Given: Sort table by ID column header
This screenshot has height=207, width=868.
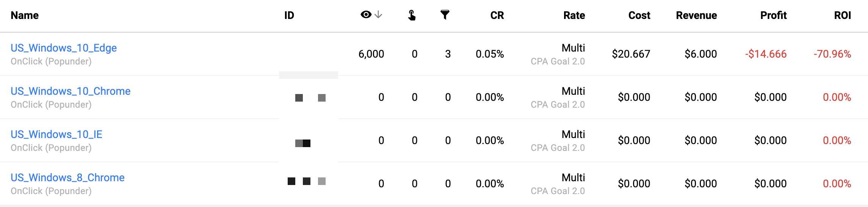Looking at the screenshot, I should pos(289,15).
